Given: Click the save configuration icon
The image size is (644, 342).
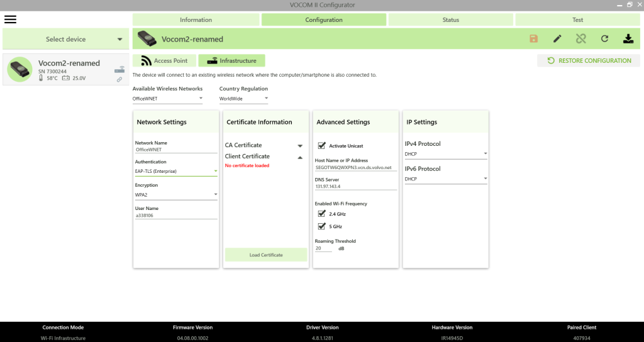Looking at the screenshot, I should click(533, 38).
